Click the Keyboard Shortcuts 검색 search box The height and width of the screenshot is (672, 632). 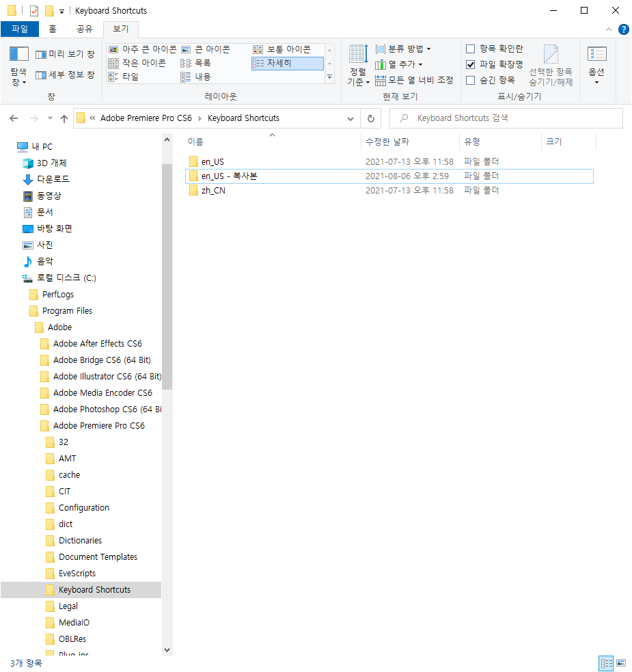(x=506, y=118)
